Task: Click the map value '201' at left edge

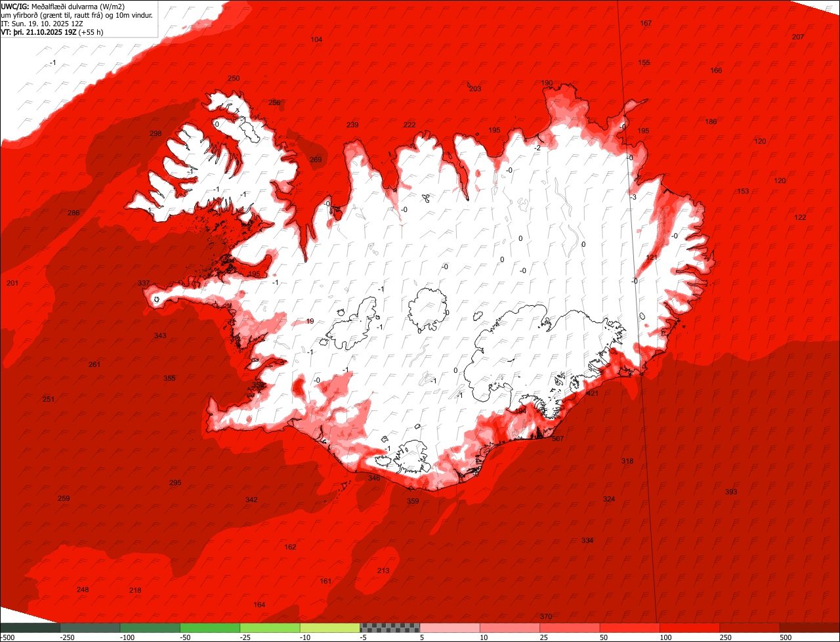Action: click(x=12, y=283)
